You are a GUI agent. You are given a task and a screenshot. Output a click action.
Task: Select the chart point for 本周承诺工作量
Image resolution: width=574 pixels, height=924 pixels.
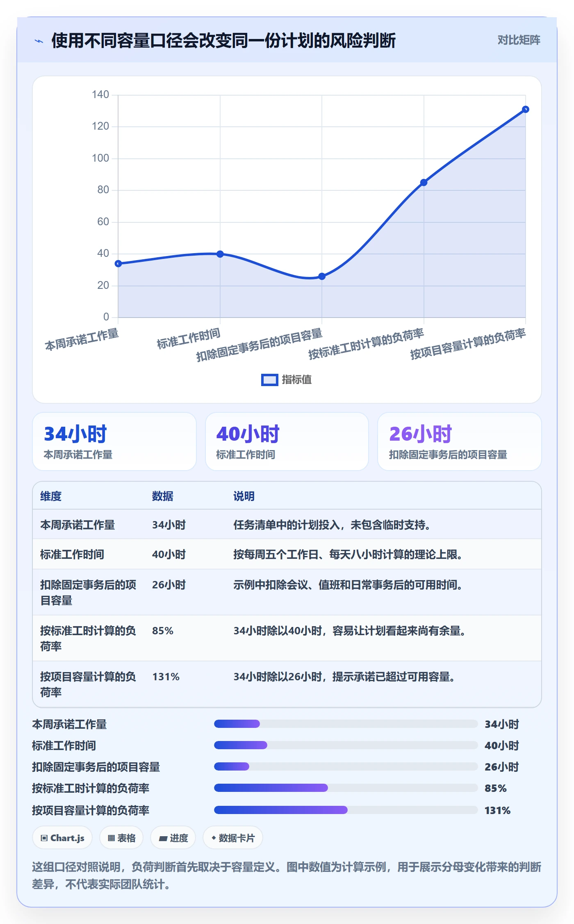pos(118,263)
